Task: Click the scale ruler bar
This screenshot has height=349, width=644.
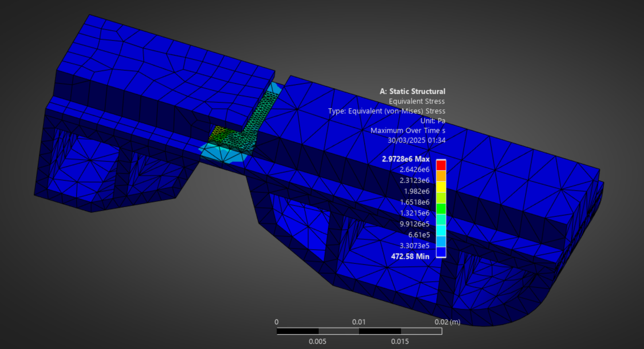Action: tap(359, 331)
